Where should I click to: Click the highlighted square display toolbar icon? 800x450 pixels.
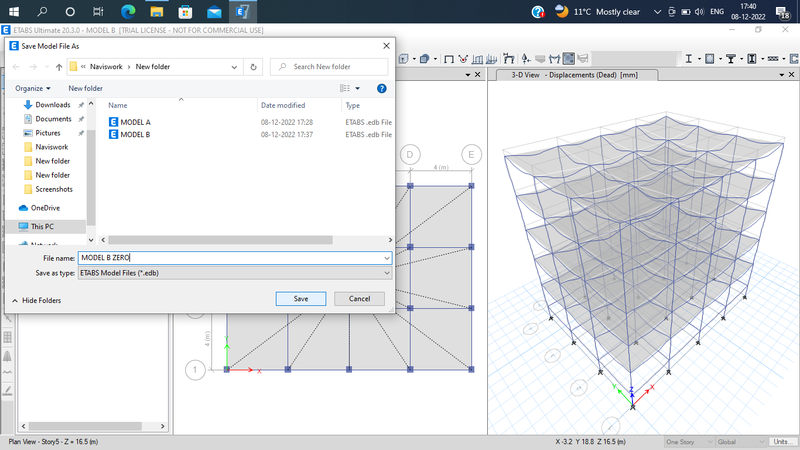568,59
